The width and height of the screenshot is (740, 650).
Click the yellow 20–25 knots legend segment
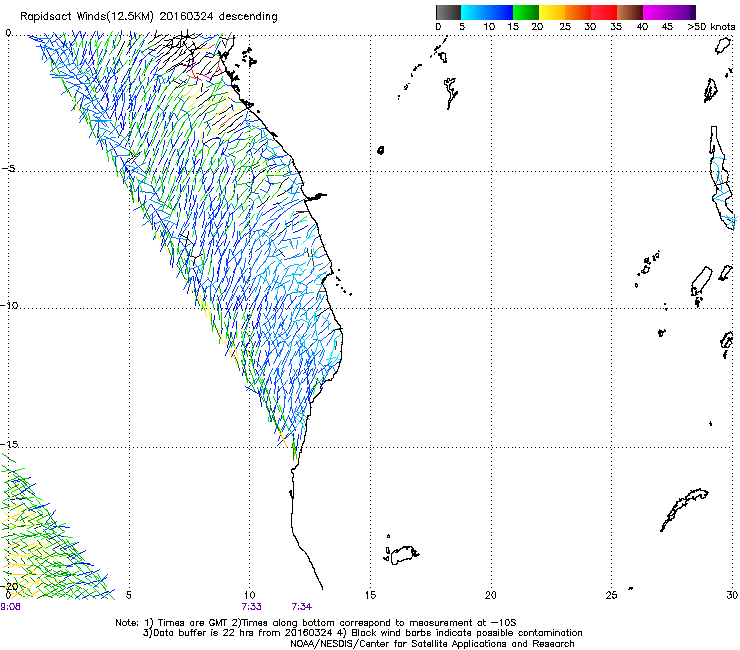pos(552,12)
